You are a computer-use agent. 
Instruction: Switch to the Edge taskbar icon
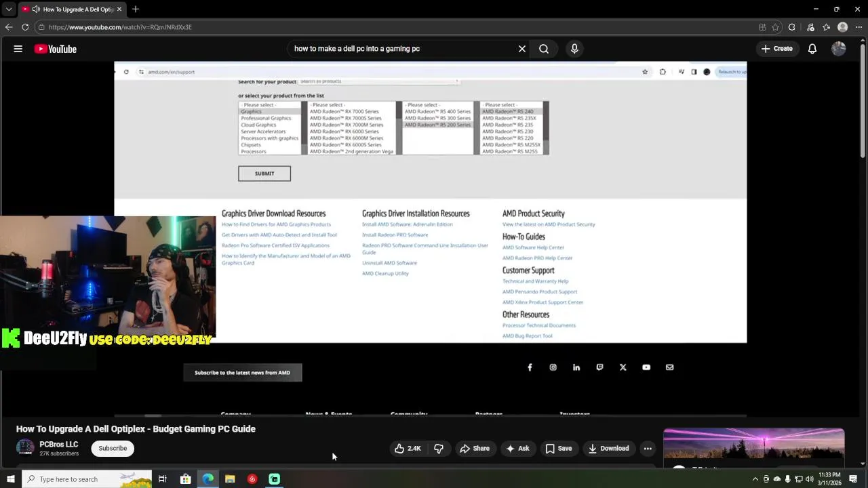pos(208,479)
